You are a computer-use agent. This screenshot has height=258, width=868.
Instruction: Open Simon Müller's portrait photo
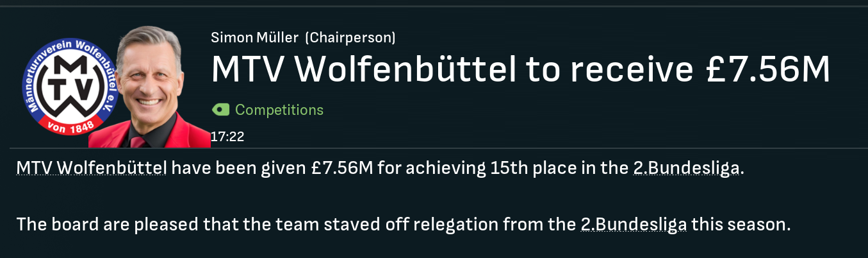pos(150,77)
